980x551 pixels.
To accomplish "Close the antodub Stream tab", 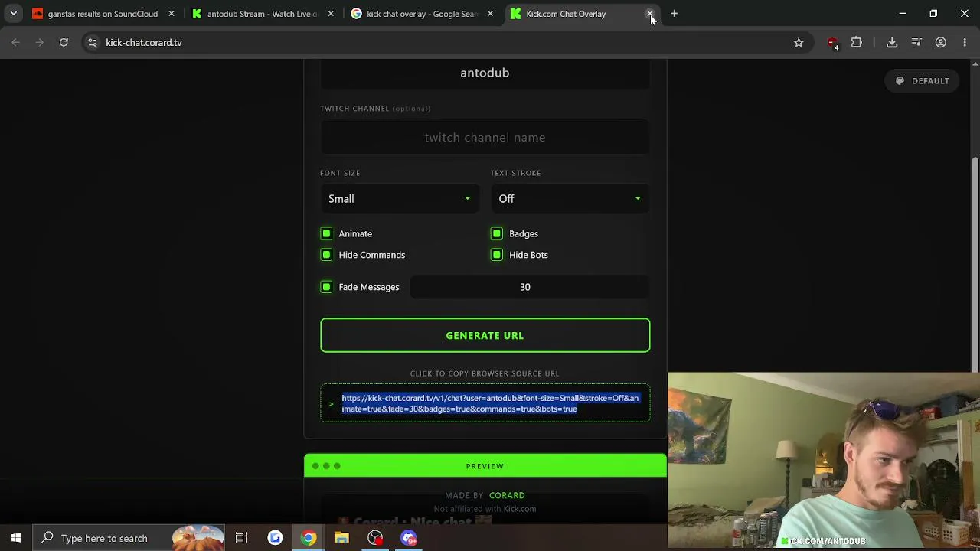I will coord(331,13).
